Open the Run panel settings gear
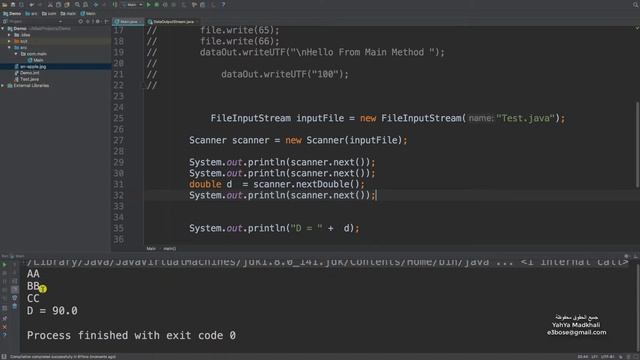The image size is (640, 360). point(627,256)
